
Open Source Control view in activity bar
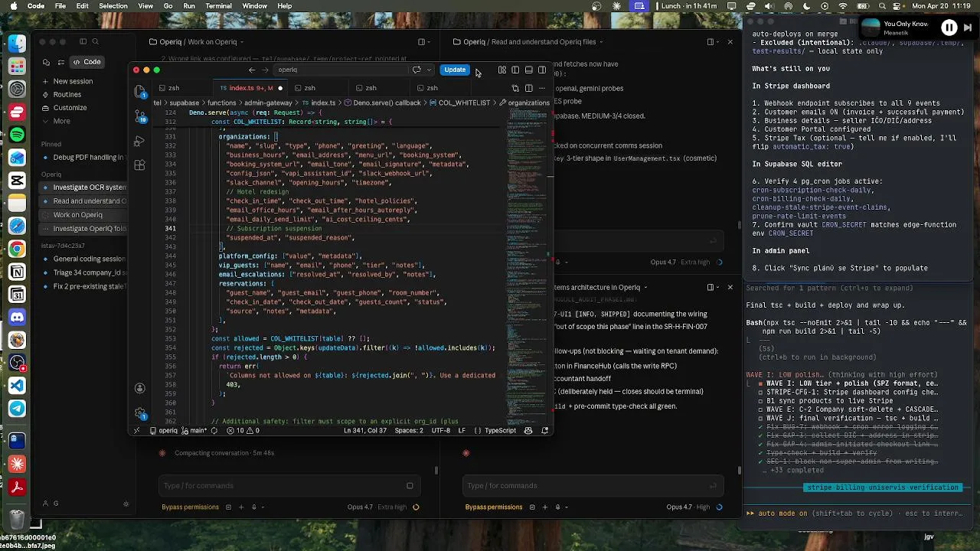pos(140,116)
